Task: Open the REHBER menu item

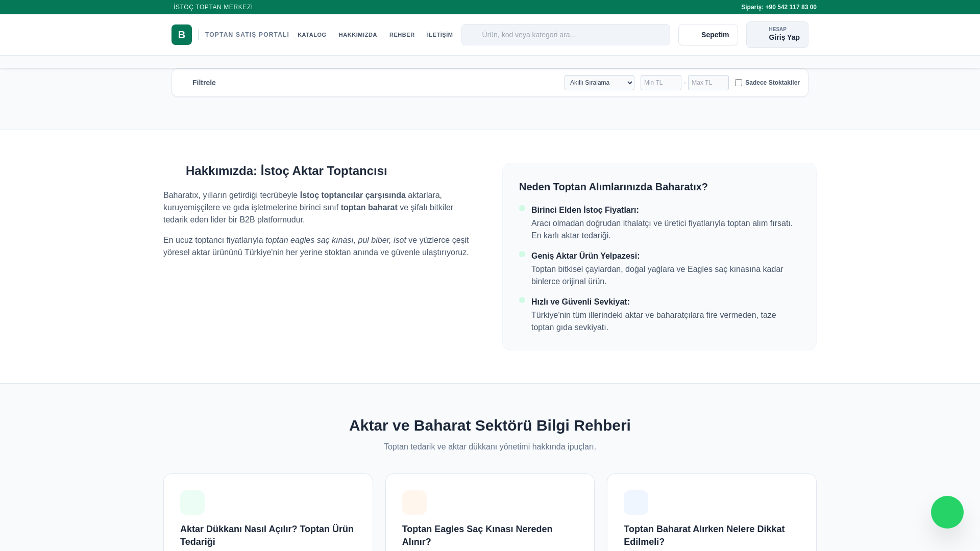Action: (402, 35)
